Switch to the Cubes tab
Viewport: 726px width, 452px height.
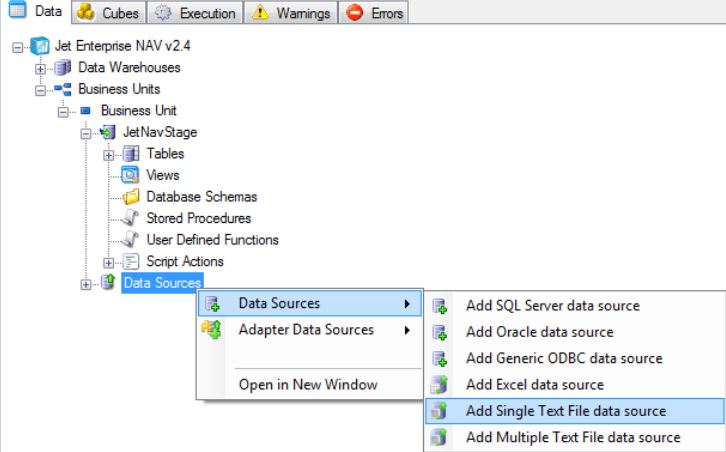click(109, 12)
